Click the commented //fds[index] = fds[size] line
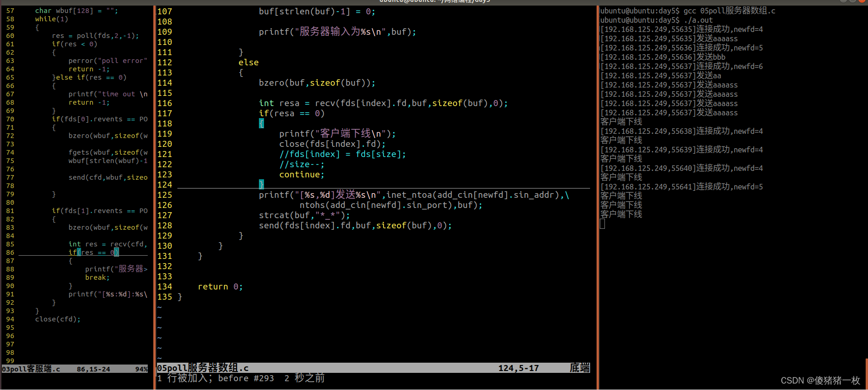Image resolution: width=868 pixels, height=390 pixels. (x=342, y=154)
